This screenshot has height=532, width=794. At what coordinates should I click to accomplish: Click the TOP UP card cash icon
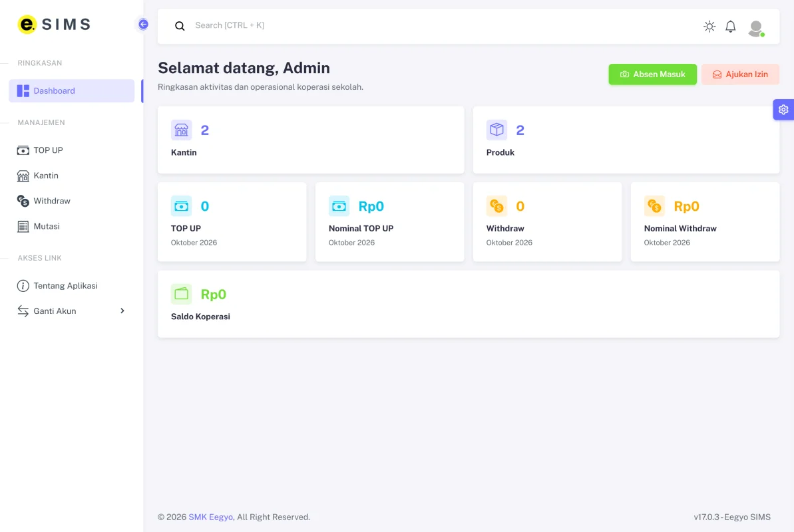coord(181,206)
